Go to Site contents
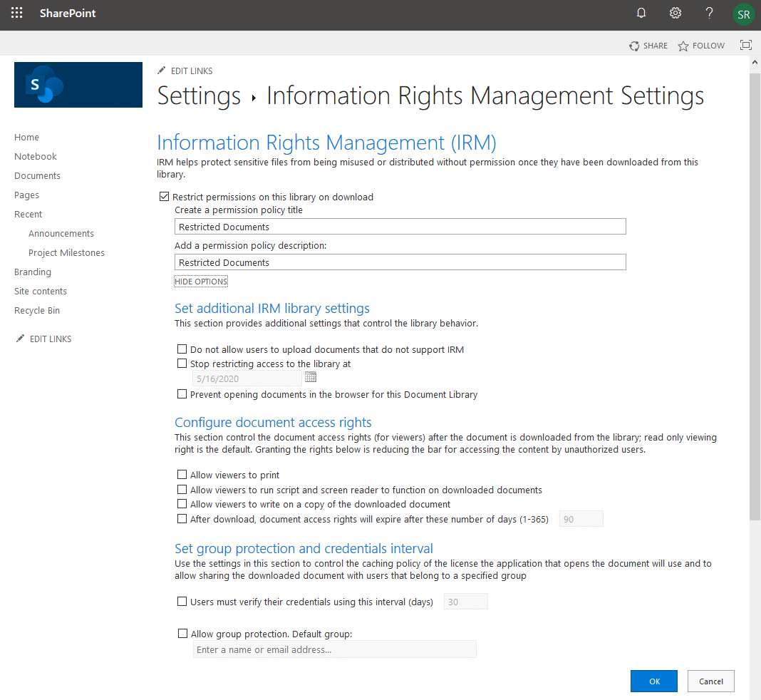The image size is (761, 700). coord(40,291)
